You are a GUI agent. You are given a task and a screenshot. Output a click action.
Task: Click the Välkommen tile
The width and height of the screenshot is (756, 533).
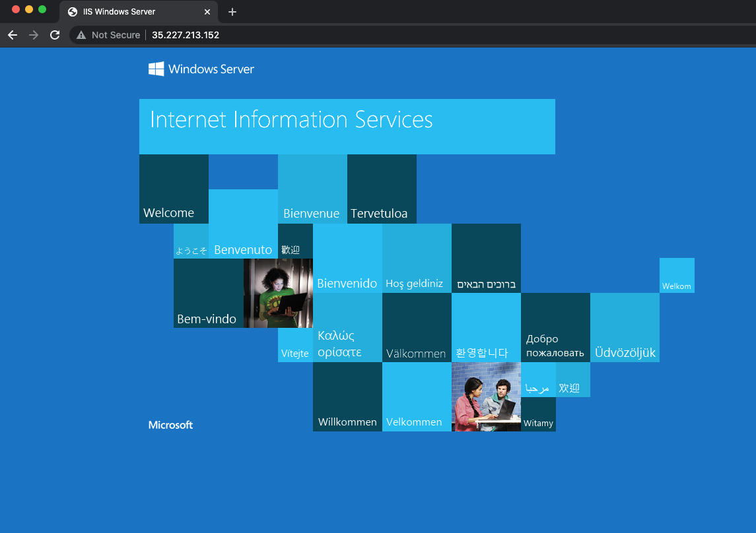[417, 327]
